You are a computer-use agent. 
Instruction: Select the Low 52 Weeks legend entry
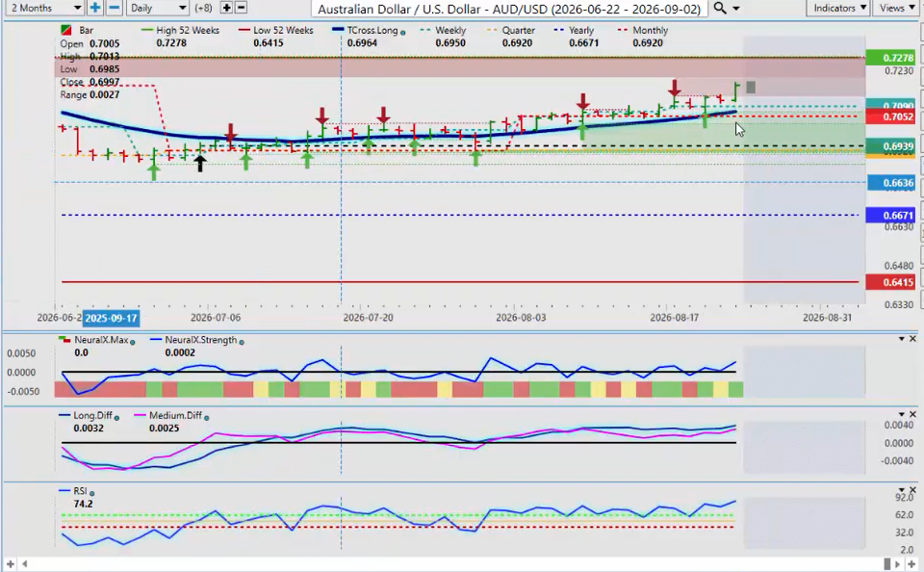pos(276,30)
